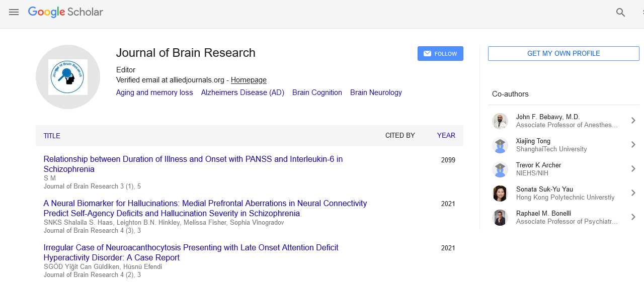Sort articles by the TITLE column
Viewport: 644px width, 282px height.
(52, 136)
